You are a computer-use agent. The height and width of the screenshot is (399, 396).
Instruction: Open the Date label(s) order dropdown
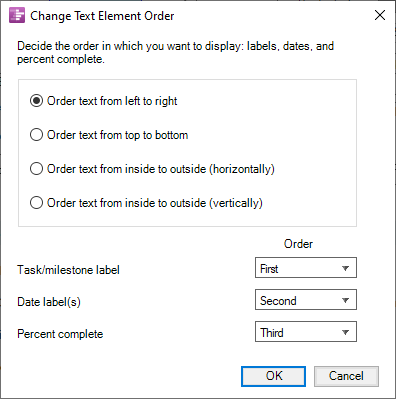306,300
